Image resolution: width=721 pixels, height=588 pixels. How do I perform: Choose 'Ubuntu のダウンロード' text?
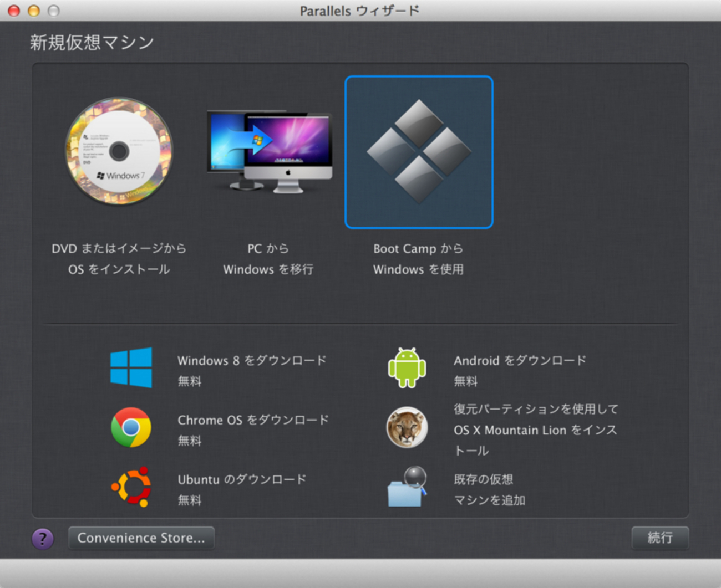[x=242, y=479]
